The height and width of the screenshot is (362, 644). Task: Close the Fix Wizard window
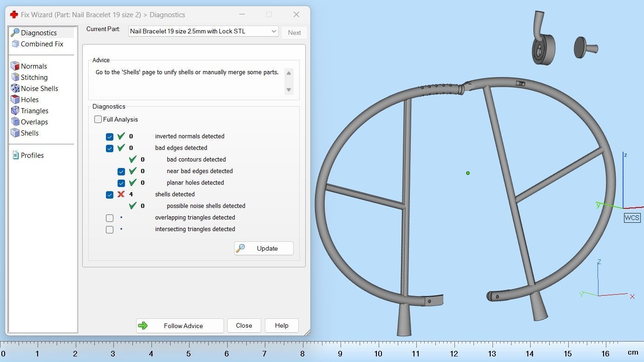coord(296,14)
